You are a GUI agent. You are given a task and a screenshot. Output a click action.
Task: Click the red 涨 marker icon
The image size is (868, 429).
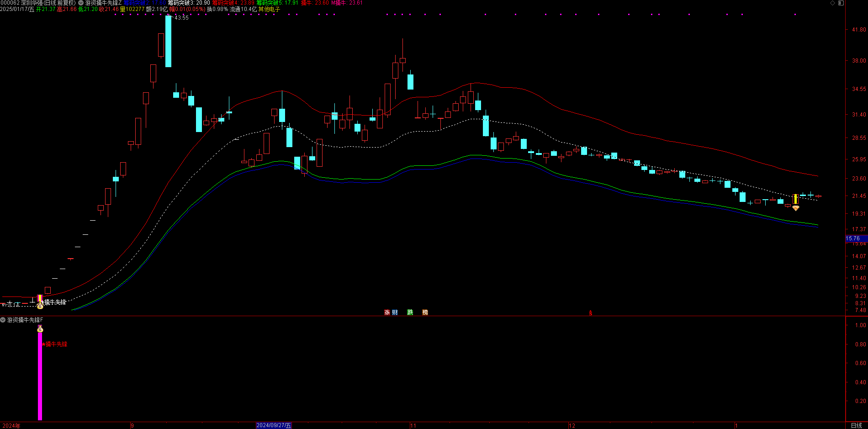click(x=387, y=312)
